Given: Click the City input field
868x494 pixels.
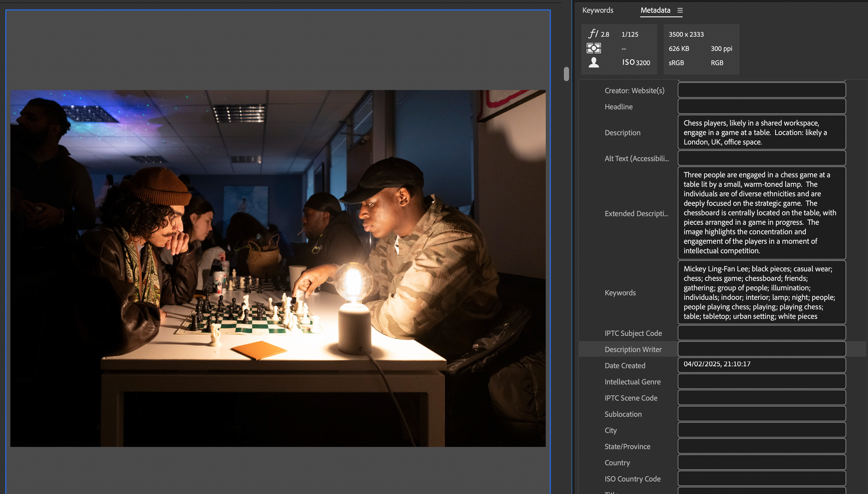Looking at the screenshot, I should pyautogui.click(x=762, y=430).
